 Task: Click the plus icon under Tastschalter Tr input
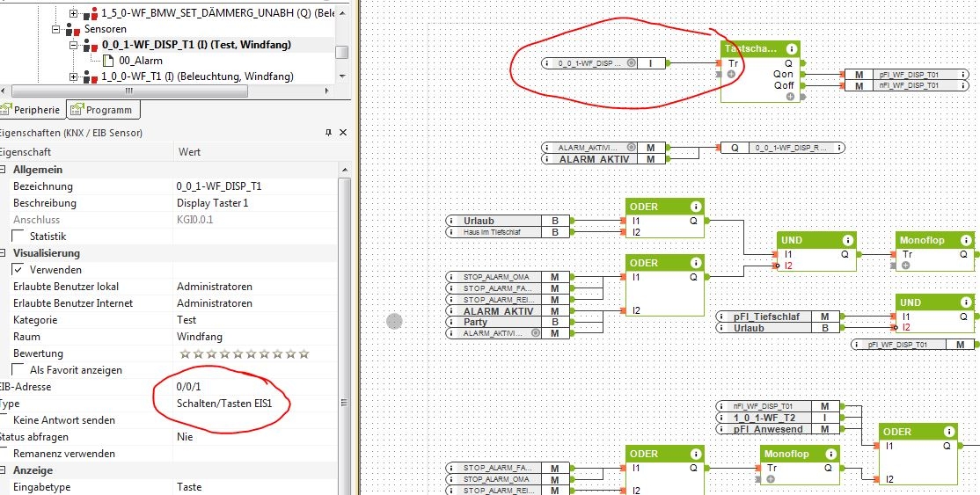coord(731,75)
